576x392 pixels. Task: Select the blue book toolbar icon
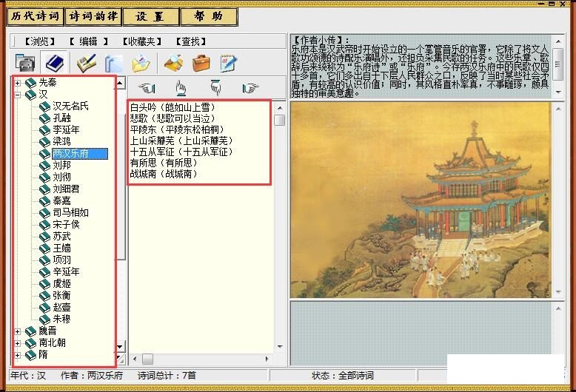coord(55,63)
